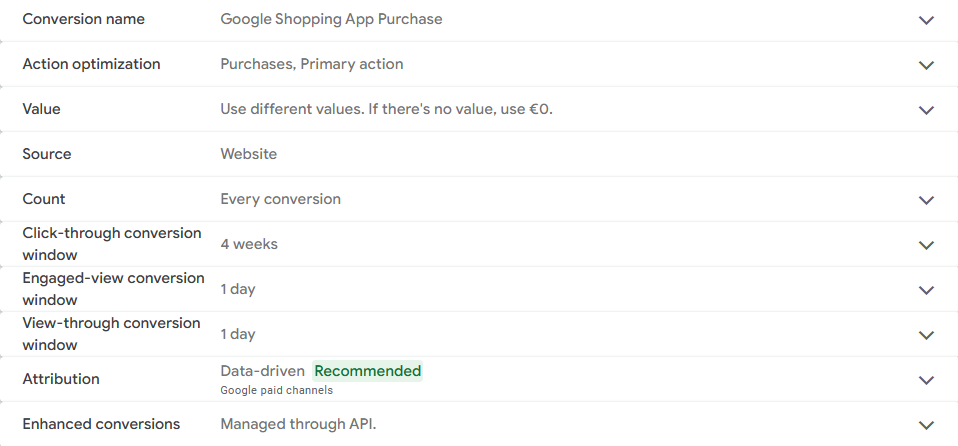Expand the Action optimization chevron

point(926,65)
